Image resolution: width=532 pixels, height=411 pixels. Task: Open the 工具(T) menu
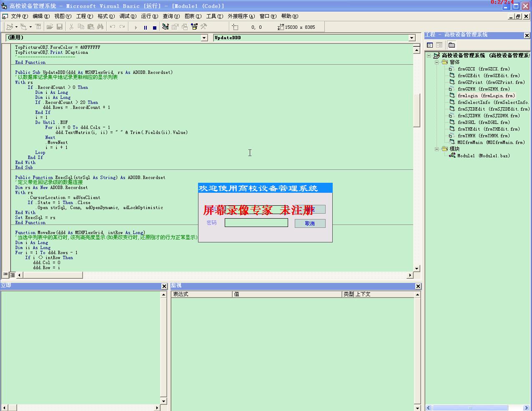point(215,16)
